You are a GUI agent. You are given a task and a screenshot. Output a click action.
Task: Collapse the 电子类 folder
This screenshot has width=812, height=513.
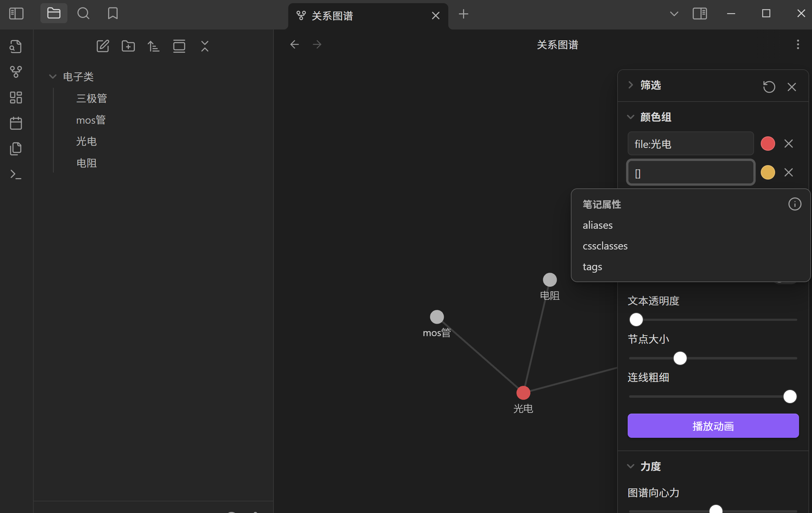point(53,77)
